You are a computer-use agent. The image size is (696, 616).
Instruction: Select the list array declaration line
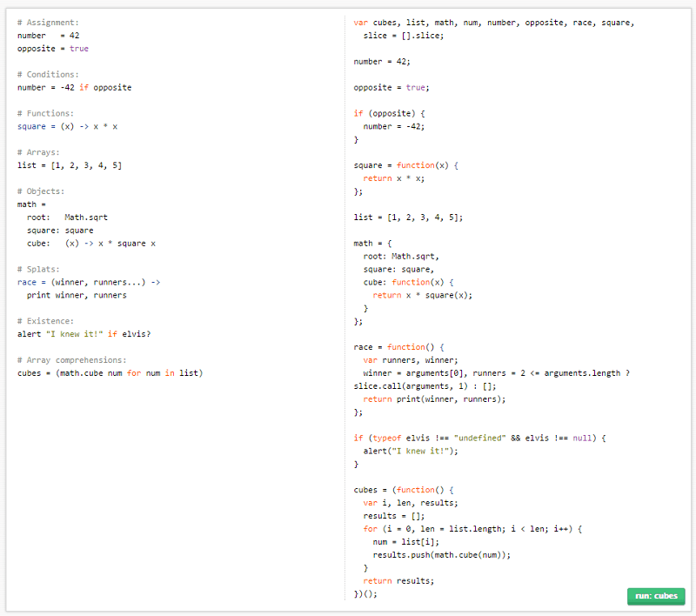[68, 165]
